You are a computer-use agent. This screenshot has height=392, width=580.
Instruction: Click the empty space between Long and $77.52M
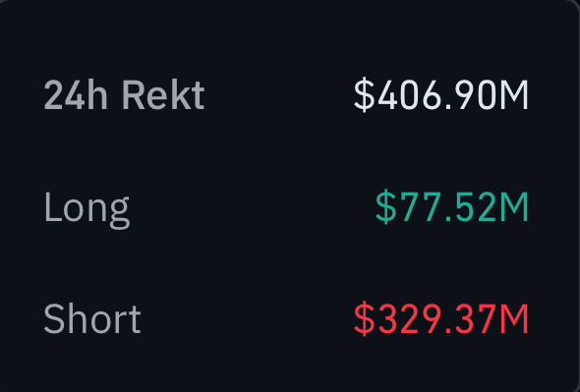pos(253,207)
